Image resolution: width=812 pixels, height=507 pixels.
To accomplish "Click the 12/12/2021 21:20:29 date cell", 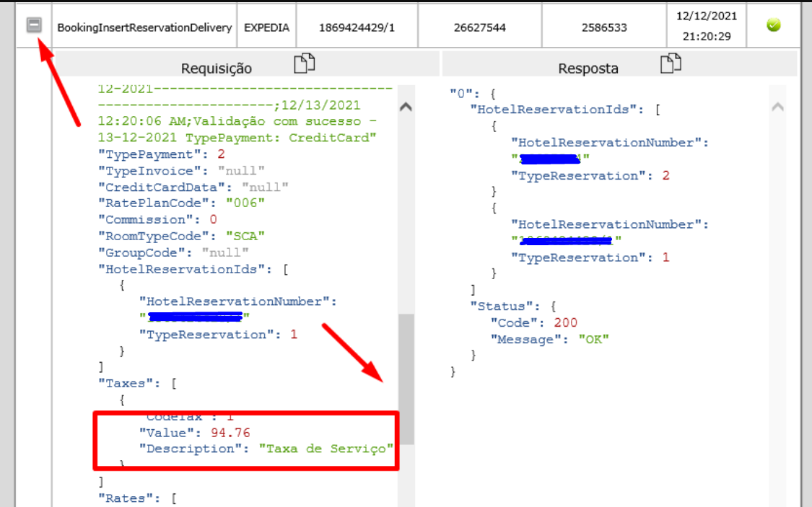I will point(707,26).
